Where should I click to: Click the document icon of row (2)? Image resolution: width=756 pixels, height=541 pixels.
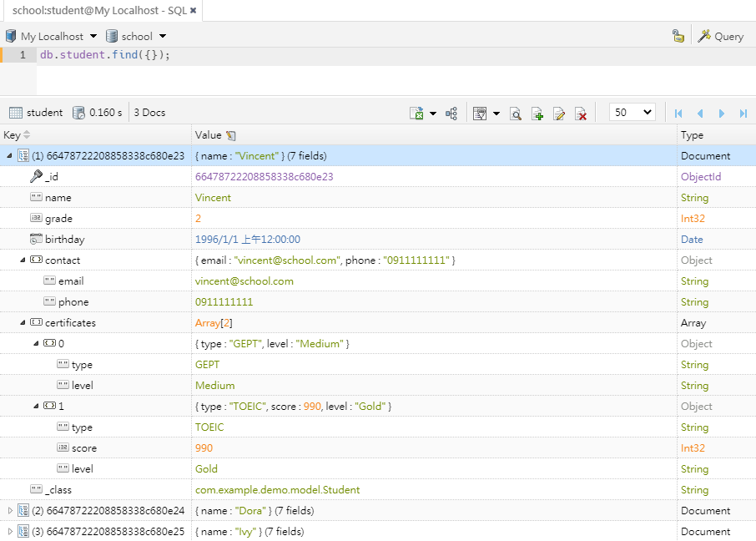coord(23,510)
